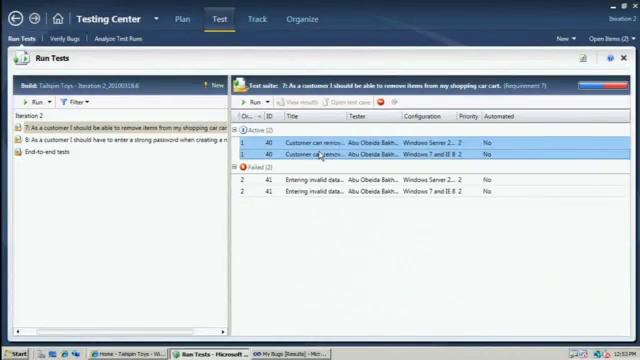This screenshot has width=640, height=360.
Task: Click the green play icon on suite Run
Action: tap(244, 102)
